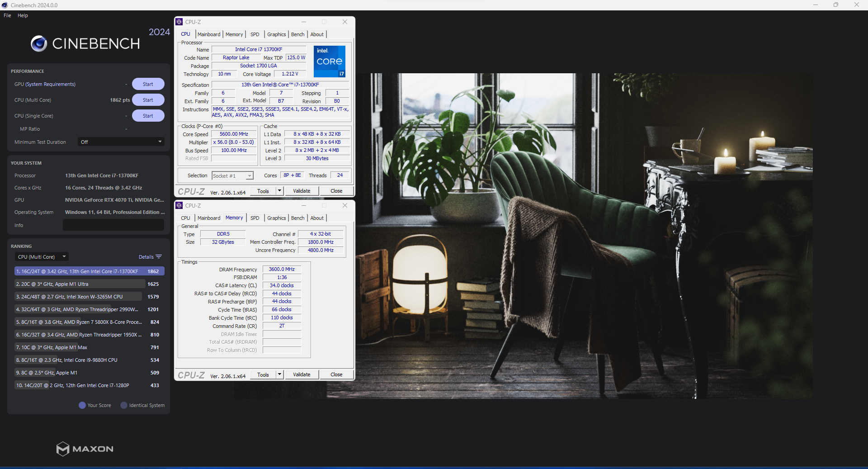Select ranking row Intel Xeon W-3265M CPU
Viewport: 868px width, 469px height.
pos(89,297)
